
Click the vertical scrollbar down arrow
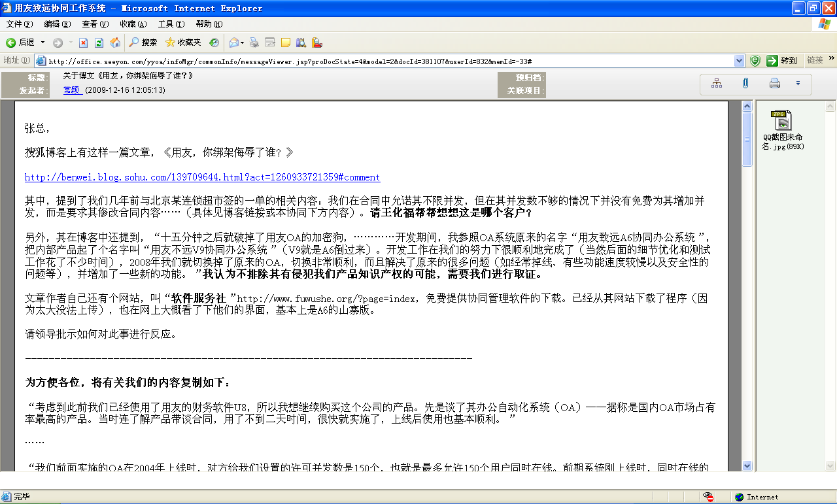[747, 465]
